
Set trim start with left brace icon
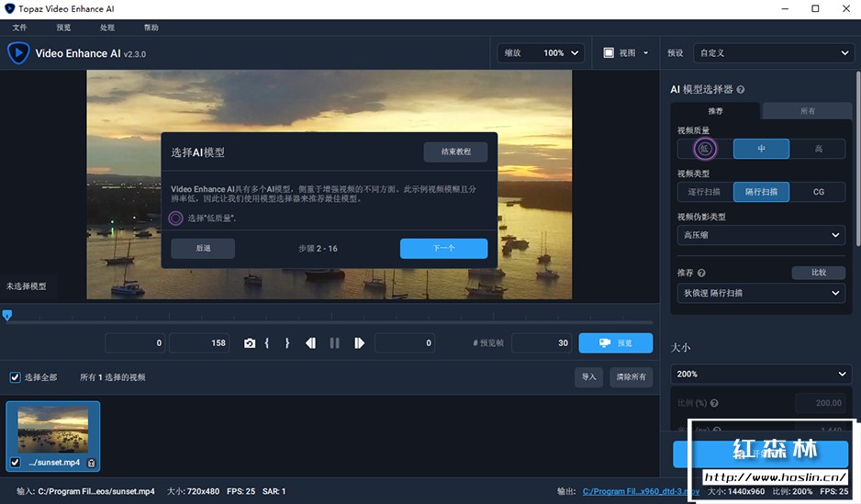point(267,343)
